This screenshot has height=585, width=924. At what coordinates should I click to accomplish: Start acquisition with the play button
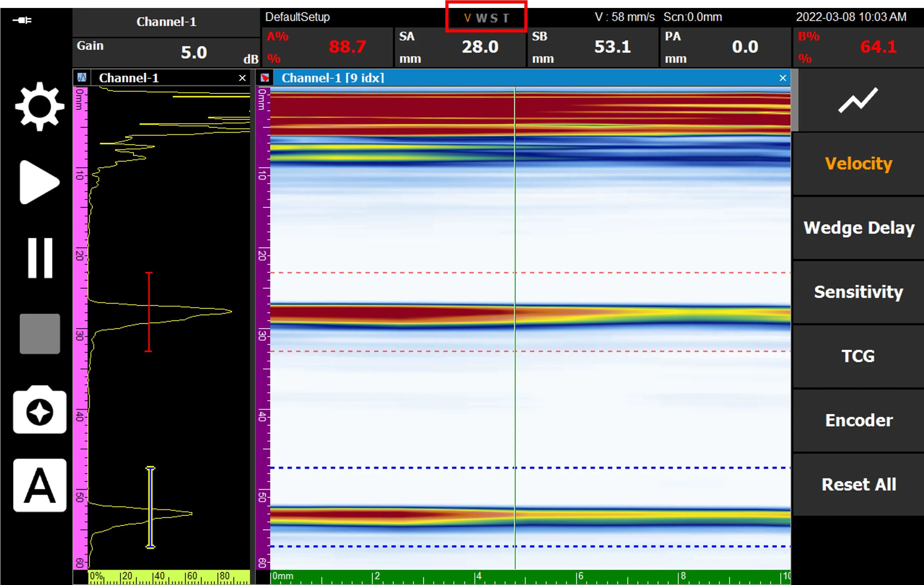39,182
